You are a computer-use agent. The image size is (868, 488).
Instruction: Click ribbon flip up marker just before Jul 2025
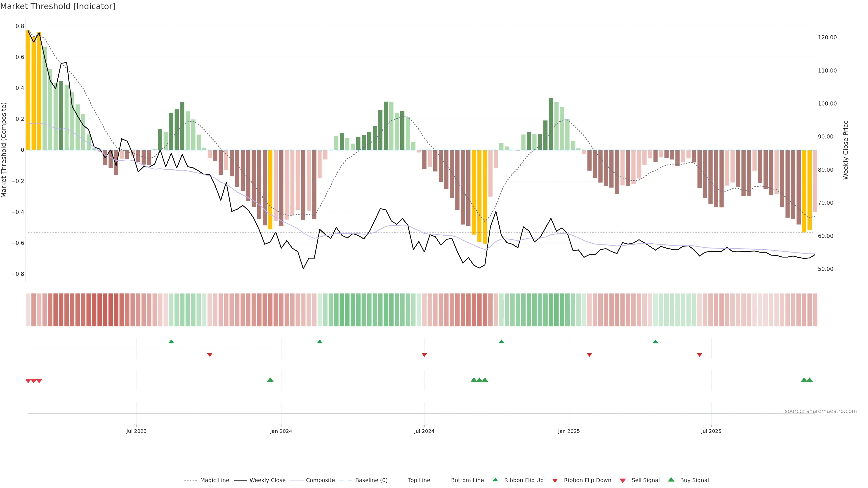coord(655,342)
